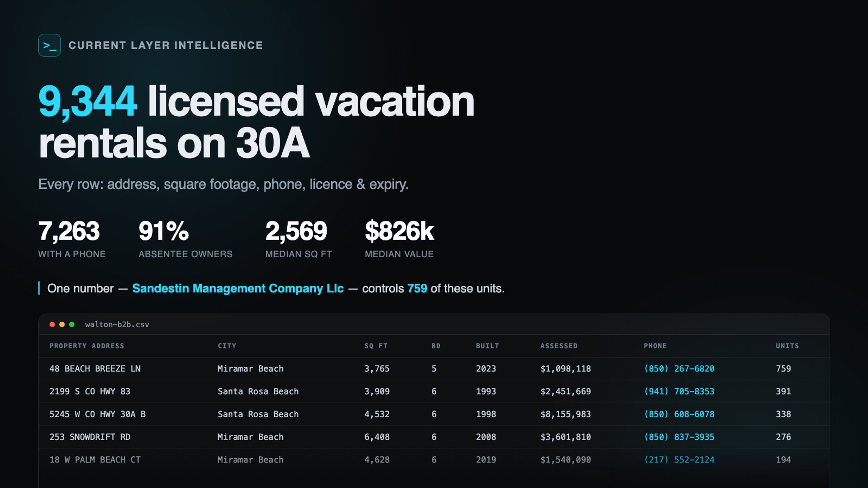Click phone number (217) 552-2124
The width and height of the screenshot is (868, 488).
point(679,460)
